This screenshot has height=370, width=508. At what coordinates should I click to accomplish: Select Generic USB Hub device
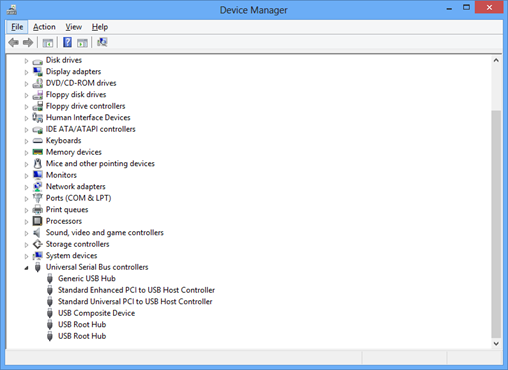(x=87, y=278)
